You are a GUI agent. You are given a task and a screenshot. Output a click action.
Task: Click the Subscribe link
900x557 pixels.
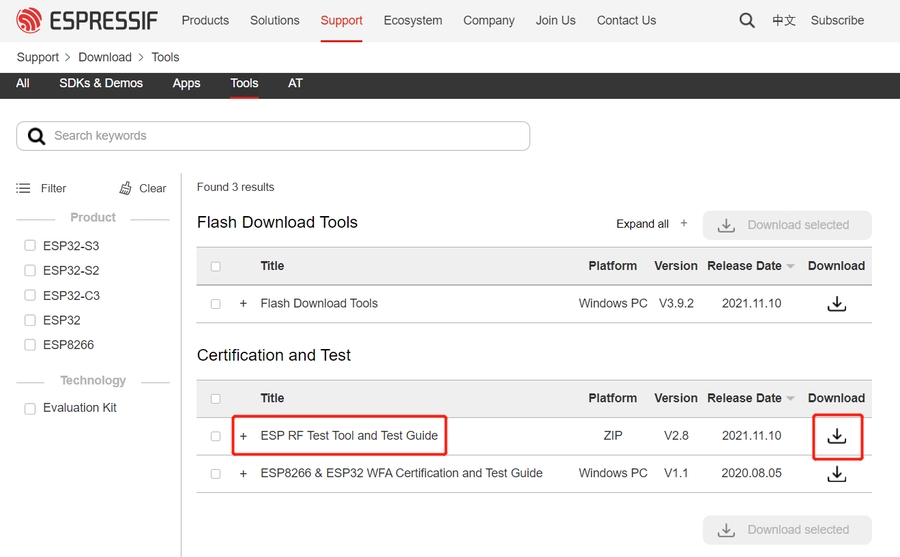pos(837,20)
